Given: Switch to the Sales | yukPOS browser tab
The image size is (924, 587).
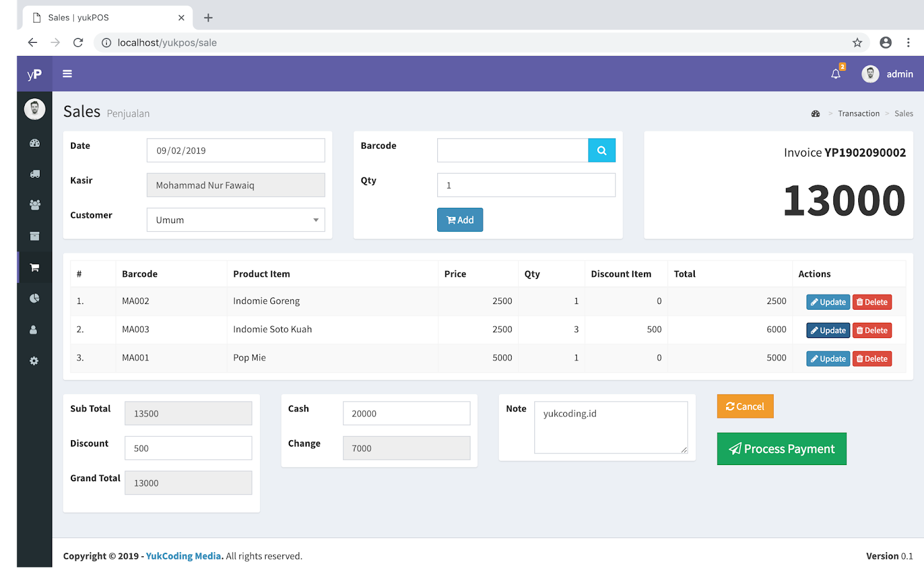Looking at the screenshot, I should pos(78,17).
